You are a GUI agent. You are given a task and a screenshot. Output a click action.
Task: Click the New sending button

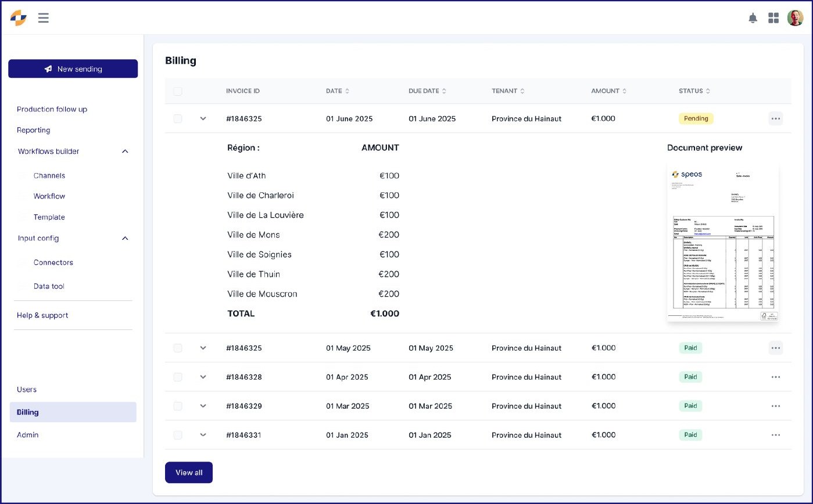pos(73,69)
